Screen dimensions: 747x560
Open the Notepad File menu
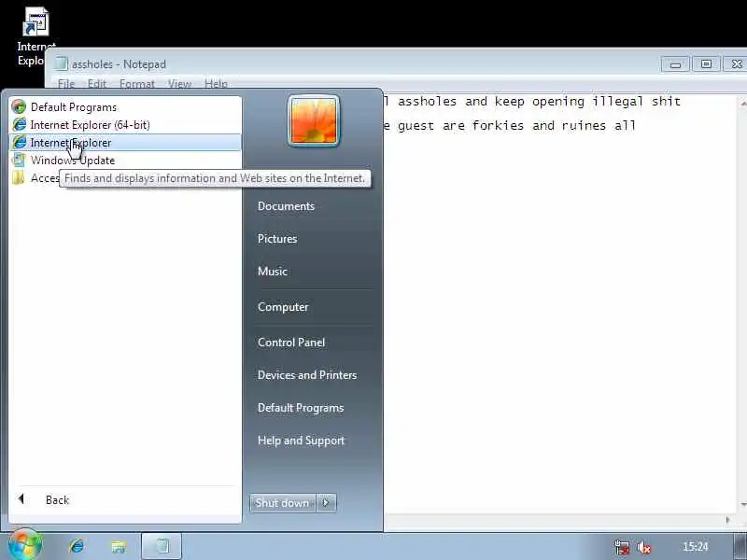66,84
